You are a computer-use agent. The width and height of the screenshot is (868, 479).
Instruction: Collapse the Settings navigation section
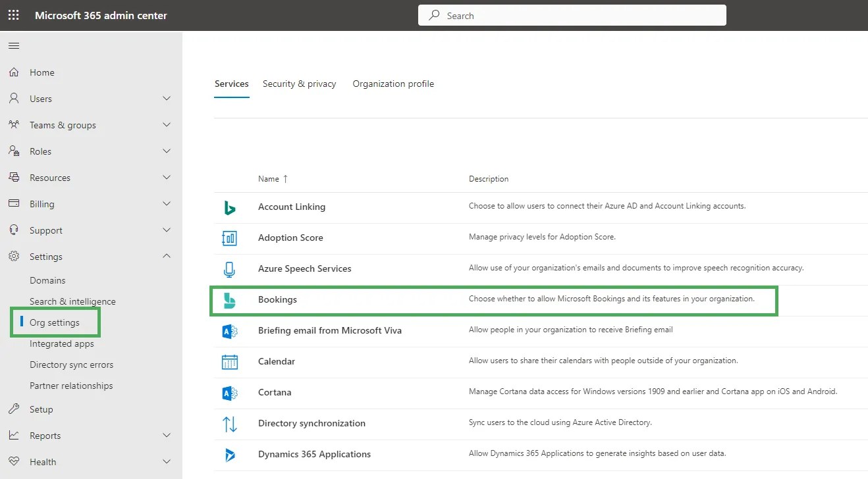point(167,256)
